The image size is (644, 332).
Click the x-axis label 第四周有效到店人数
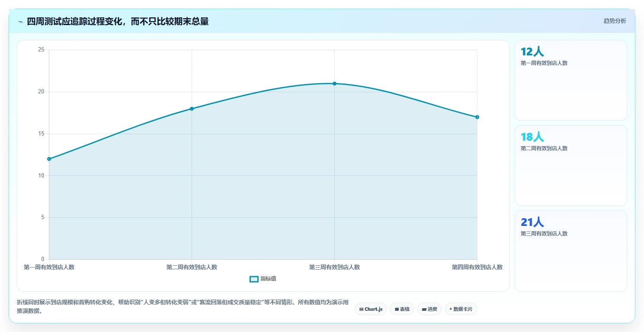click(x=477, y=267)
